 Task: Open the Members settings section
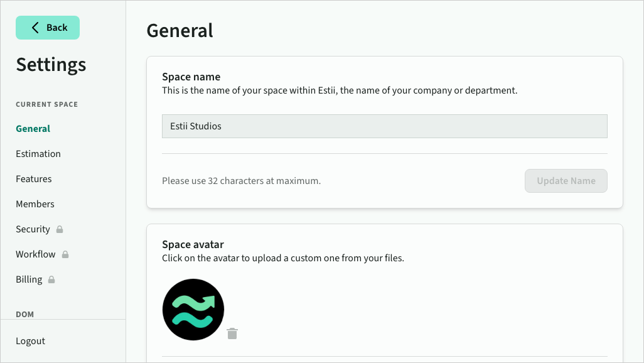click(35, 204)
